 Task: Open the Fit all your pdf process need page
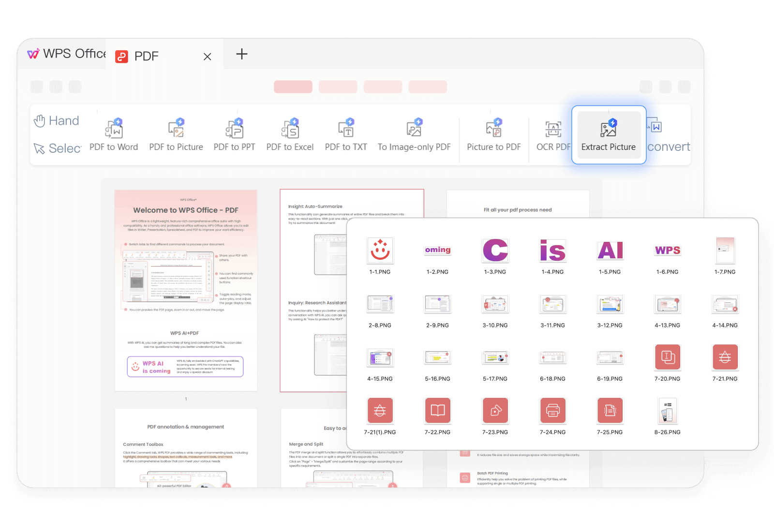pyautogui.click(x=518, y=204)
